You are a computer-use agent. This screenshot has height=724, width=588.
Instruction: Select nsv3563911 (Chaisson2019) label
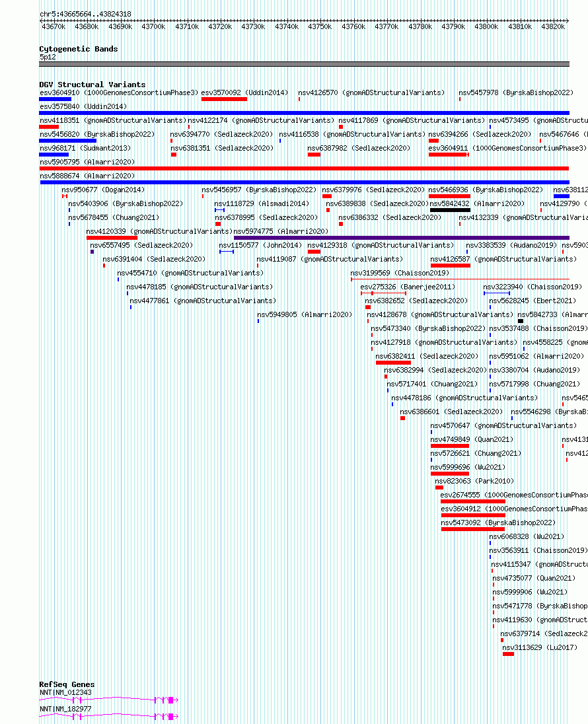pyautogui.click(x=538, y=550)
